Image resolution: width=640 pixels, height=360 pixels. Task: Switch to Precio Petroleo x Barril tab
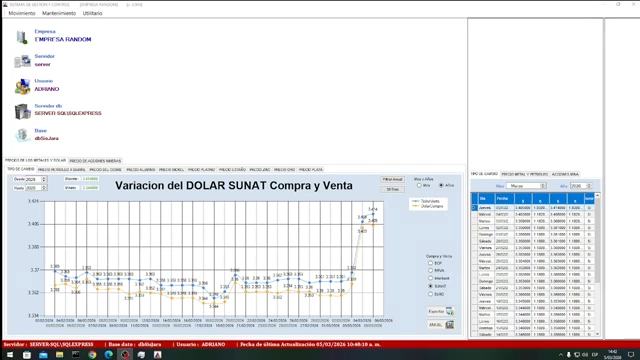pyautogui.click(x=62, y=169)
